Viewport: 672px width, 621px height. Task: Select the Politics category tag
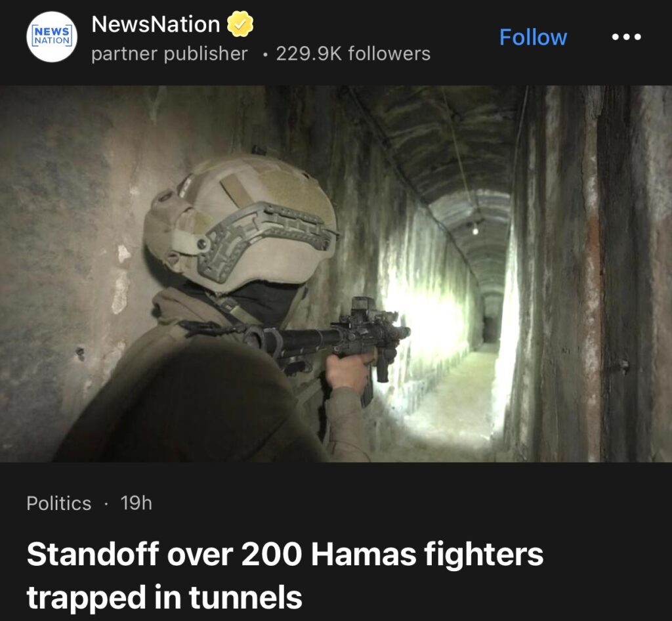click(x=58, y=503)
